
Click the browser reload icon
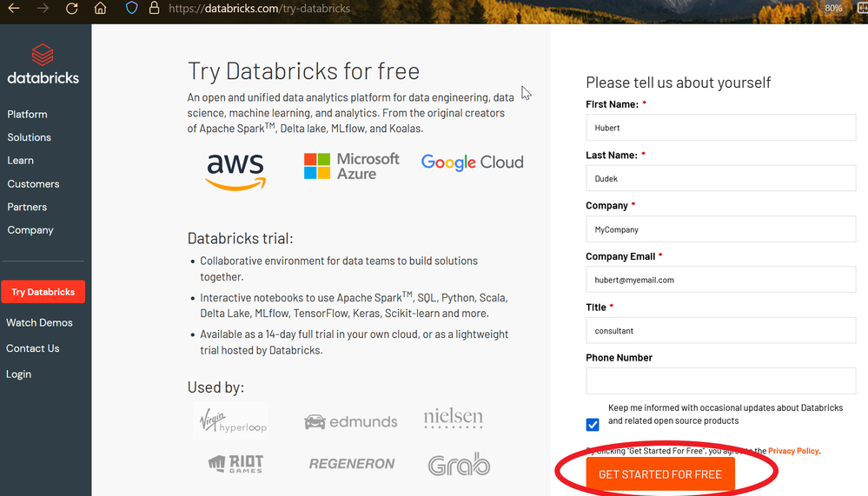(x=72, y=9)
